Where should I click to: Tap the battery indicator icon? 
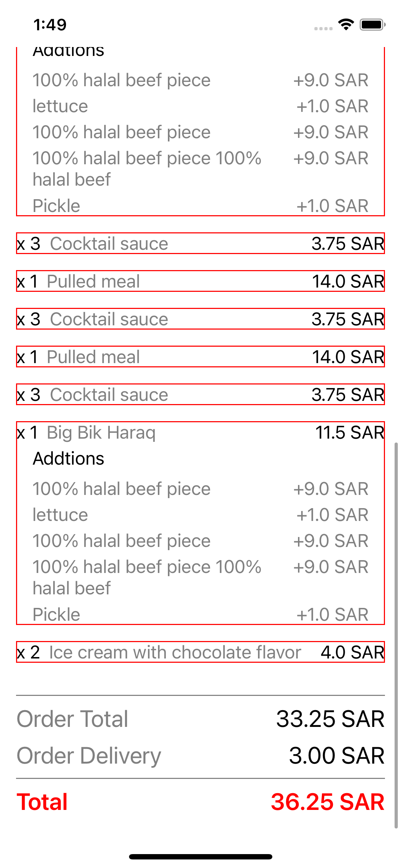click(371, 24)
